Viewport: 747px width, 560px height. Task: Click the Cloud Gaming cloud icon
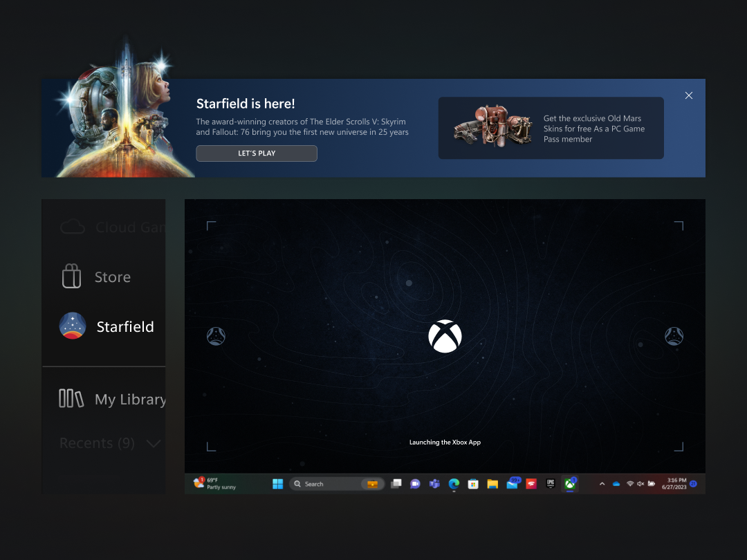[x=73, y=227]
